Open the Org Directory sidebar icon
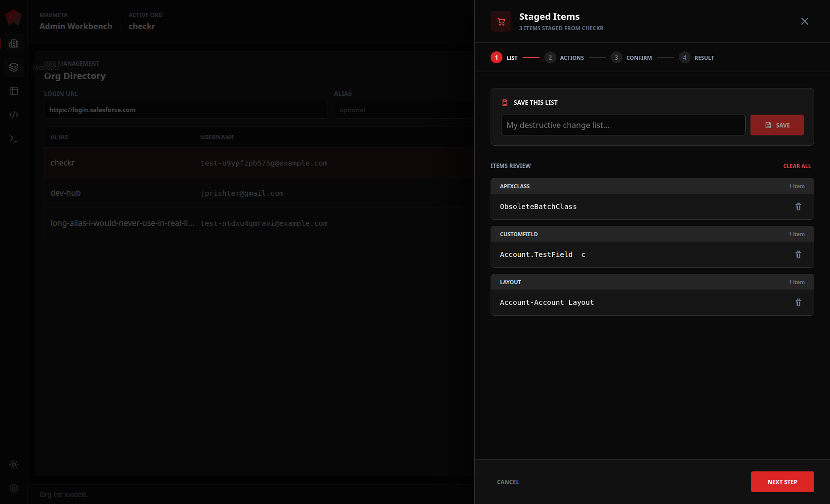 coord(14,43)
